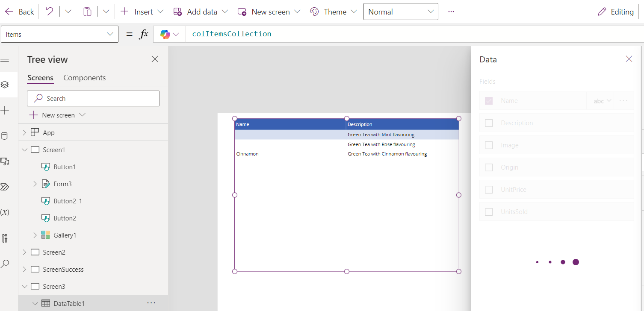
Task: Click the Tree view Search field
Action: (93, 98)
